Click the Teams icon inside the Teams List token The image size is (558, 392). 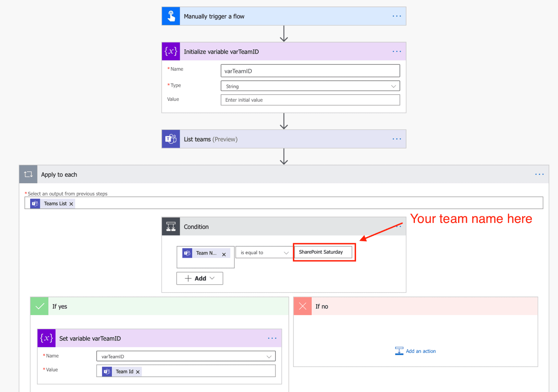(x=35, y=203)
